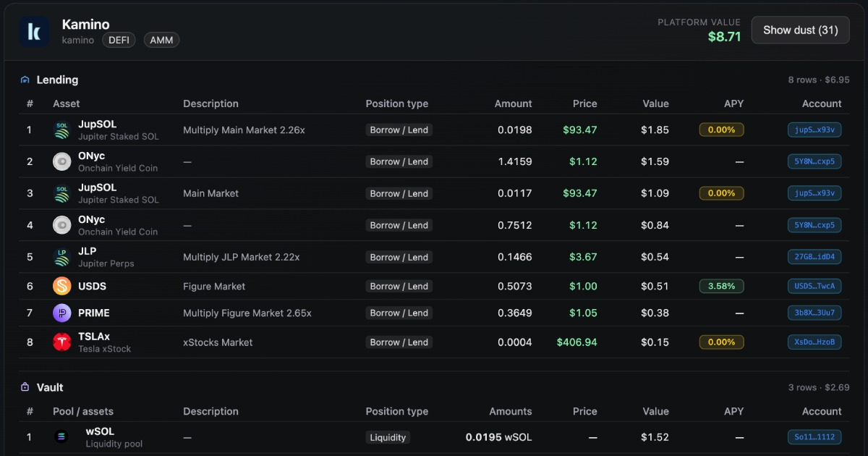Sort lending table by the Value column header

655,104
